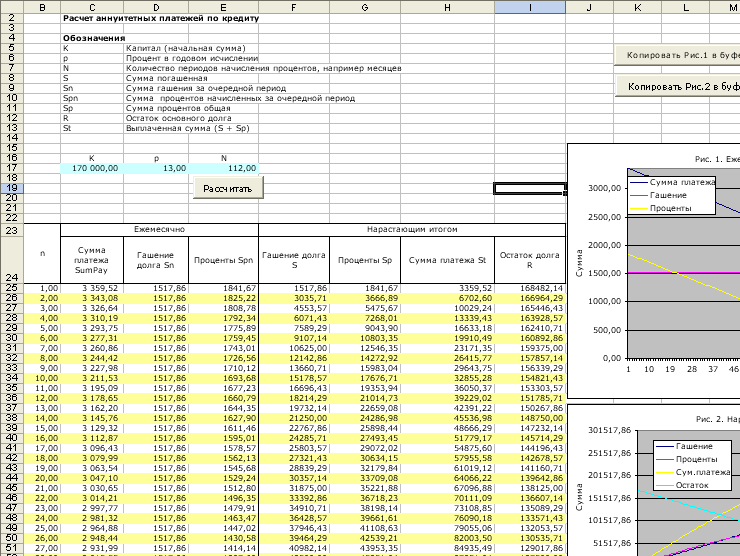Click the Ежемесячно table header
Viewport: 740px width, 556px height.
160,229
